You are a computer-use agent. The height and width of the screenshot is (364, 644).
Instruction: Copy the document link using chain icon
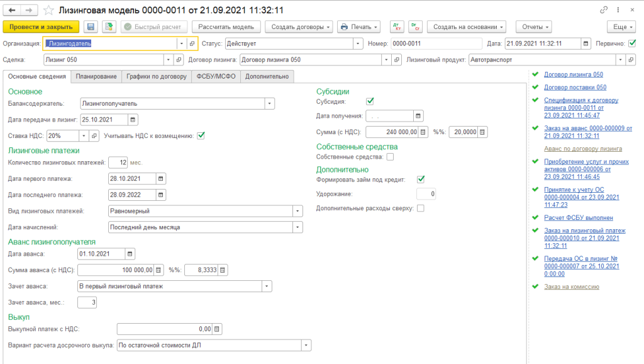pyautogui.click(x=604, y=11)
